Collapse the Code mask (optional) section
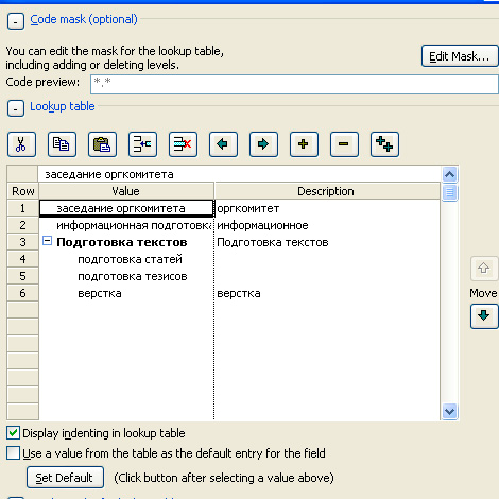This screenshot has height=499, width=499. 15,22
